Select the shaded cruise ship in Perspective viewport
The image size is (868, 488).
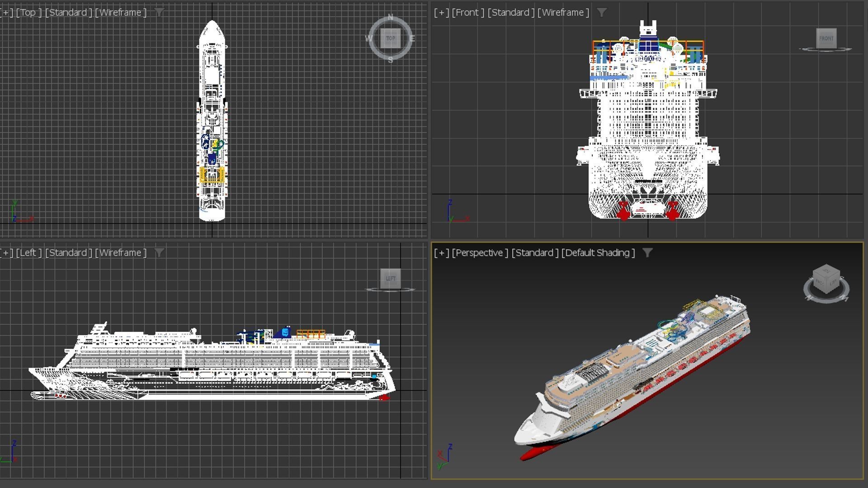633,376
